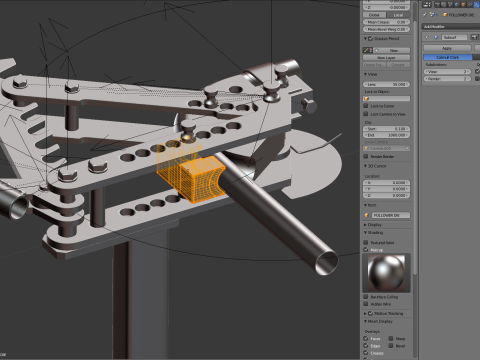This screenshot has width=480, height=360.
Task: Select the World properties globe icon
Action: 457,5
